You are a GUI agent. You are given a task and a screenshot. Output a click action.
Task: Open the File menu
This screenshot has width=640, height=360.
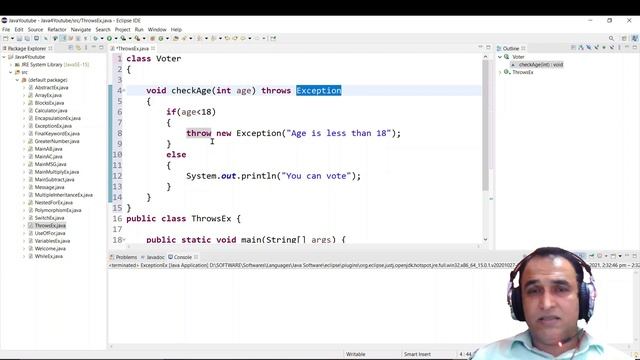pos(6,30)
